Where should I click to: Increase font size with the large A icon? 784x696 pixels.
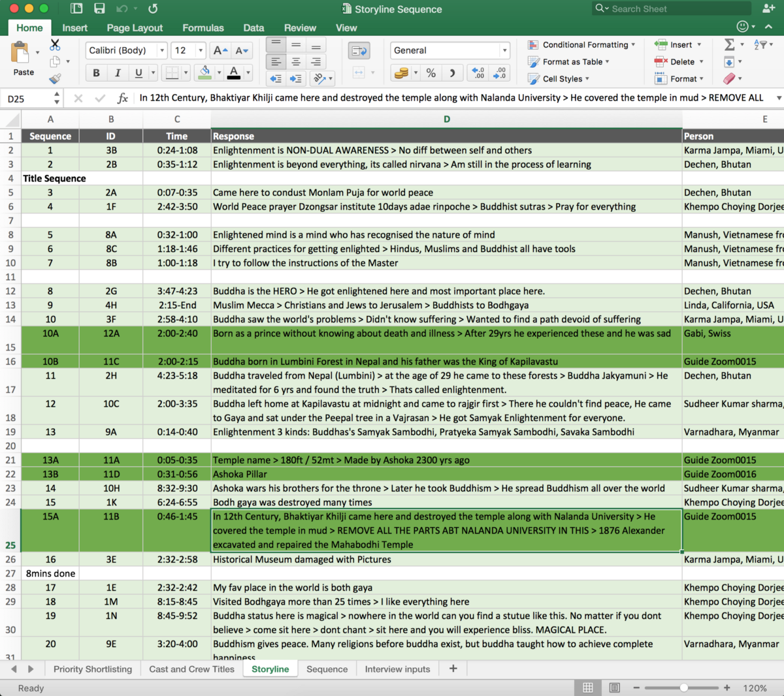(x=220, y=50)
